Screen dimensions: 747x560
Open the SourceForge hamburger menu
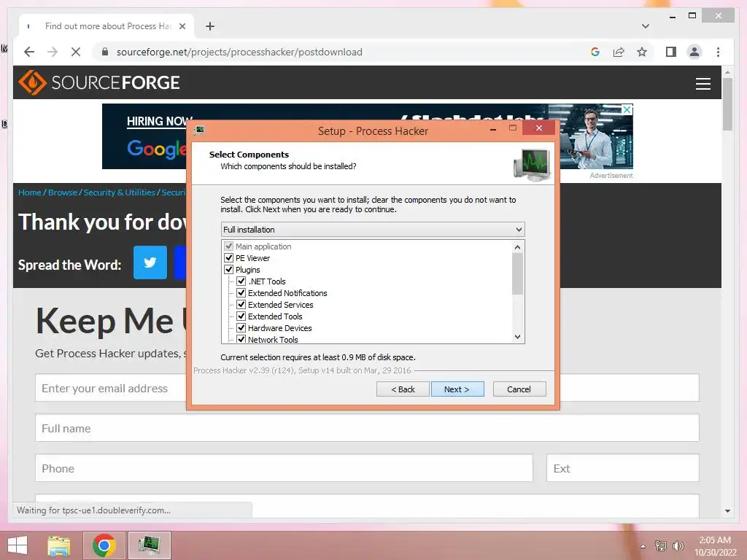(x=703, y=84)
